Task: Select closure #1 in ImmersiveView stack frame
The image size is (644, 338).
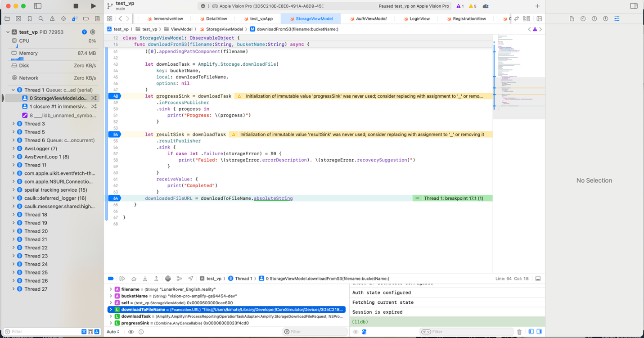Action: coord(59,107)
